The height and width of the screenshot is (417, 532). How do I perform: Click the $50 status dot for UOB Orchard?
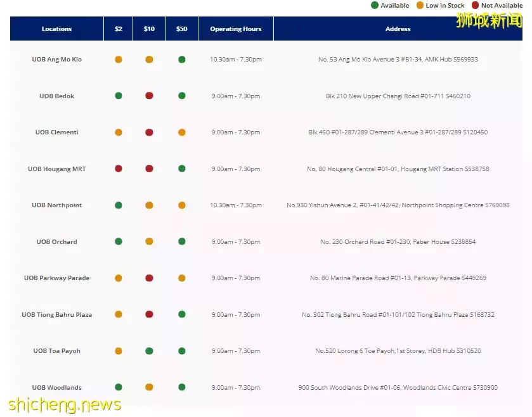[x=182, y=241]
